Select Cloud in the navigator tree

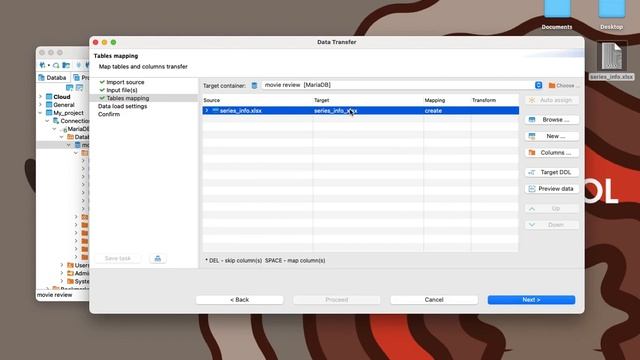[x=62, y=97]
